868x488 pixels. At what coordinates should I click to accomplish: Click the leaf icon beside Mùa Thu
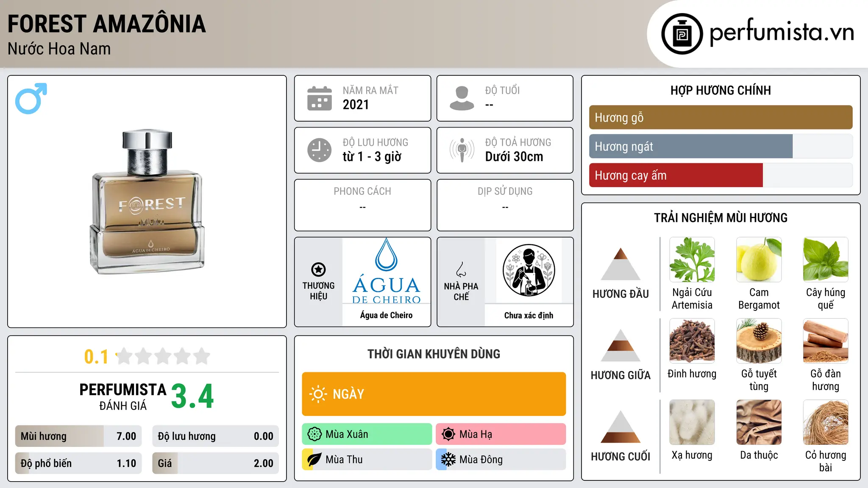click(314, 460)
